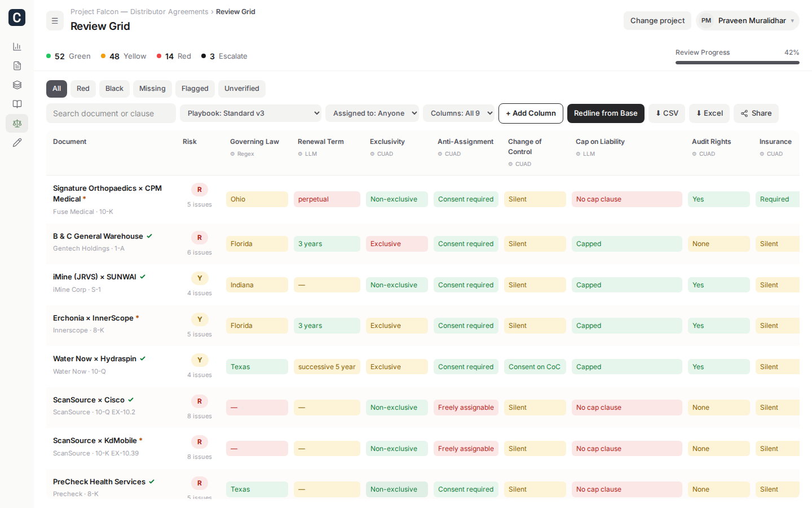Click Renewal Term LLM extractor icon
812x508 pixels.
coord(300,154)
